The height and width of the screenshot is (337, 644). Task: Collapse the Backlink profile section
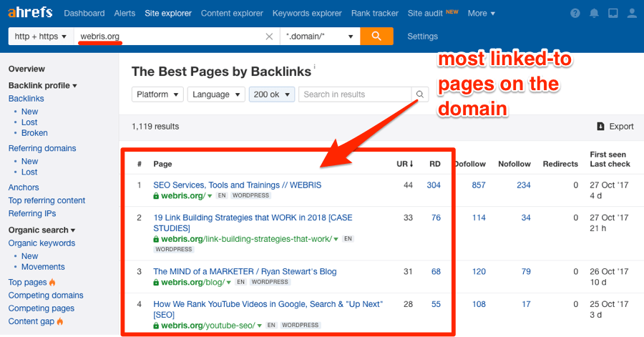(43, 85)
